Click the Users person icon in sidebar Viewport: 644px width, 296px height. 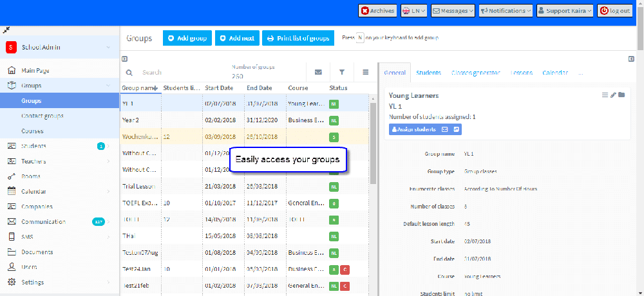pos(12,267)
